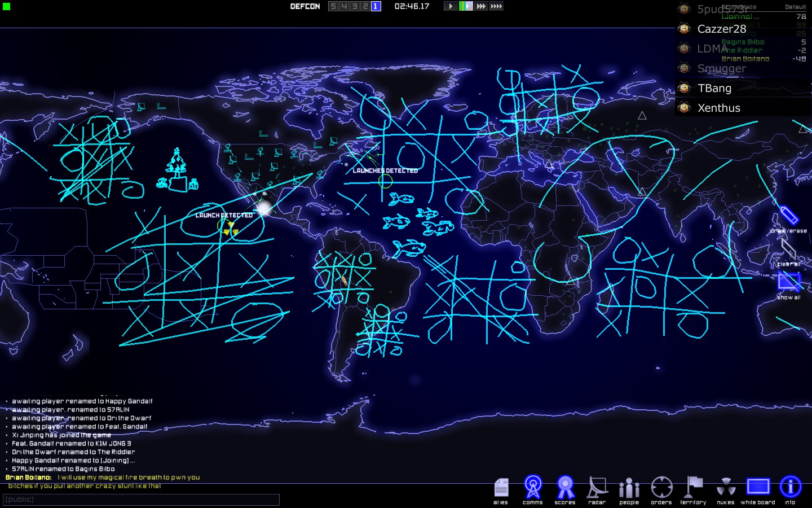812x508 pixels.
Task: Set game speed to fastest quadruple arrows
Action: coord(496,6)
